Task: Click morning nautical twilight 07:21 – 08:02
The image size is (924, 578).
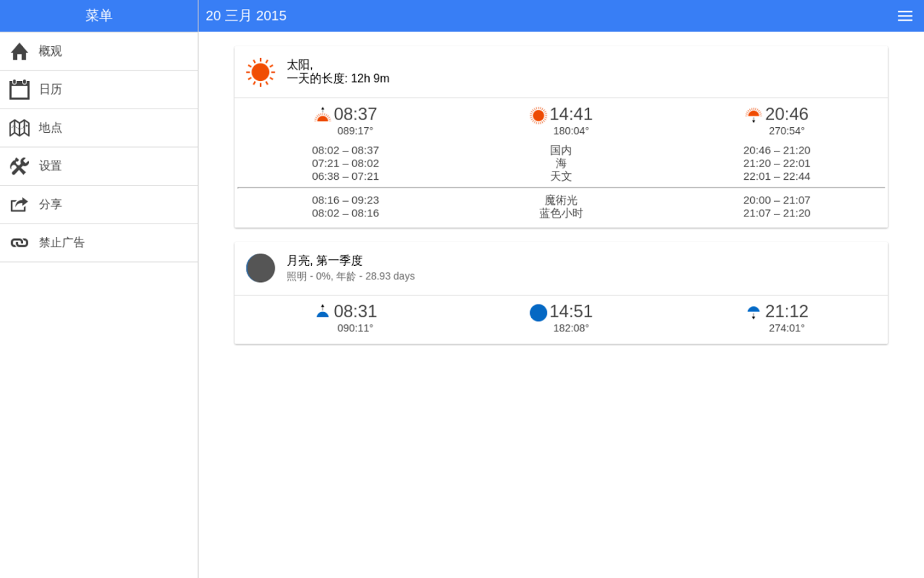Action: click(345, 163)
